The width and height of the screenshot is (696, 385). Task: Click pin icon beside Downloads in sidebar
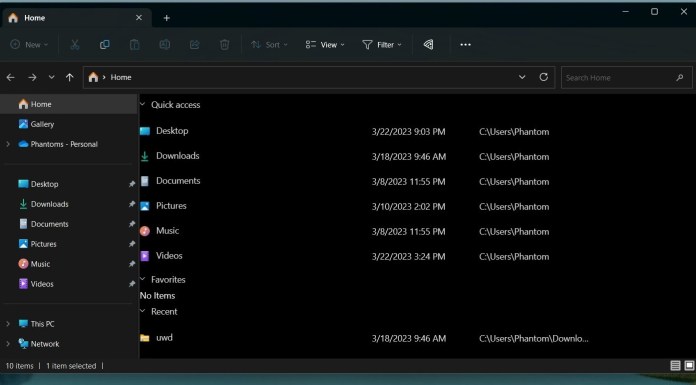click(x=132, y=204)
